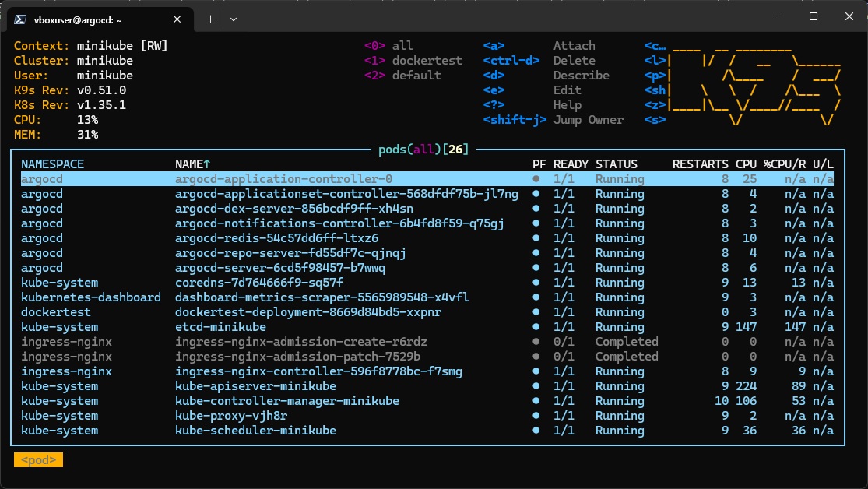Minimize the terminal window
The width and height of the screenshot is (868, 489).
[x=778, y=16]
